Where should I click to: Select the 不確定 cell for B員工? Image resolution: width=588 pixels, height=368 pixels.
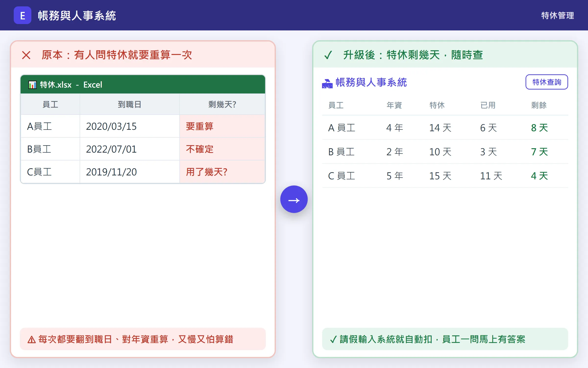[222, 149]
